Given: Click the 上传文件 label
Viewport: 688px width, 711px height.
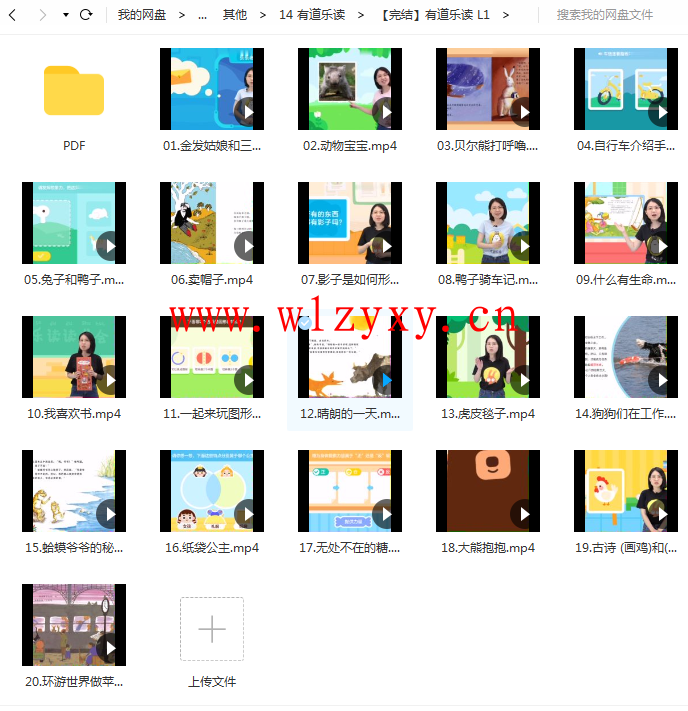Looking at the screenshot, I should pyautogui.click(x=212, y=682).
